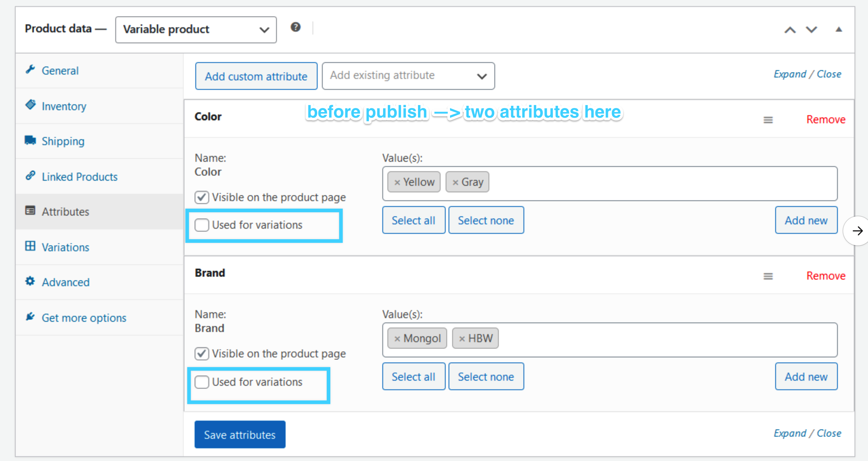This screenshot has height=461, width=868.
Task: Open Shipping via the truck icon
Action: [31, 141]
